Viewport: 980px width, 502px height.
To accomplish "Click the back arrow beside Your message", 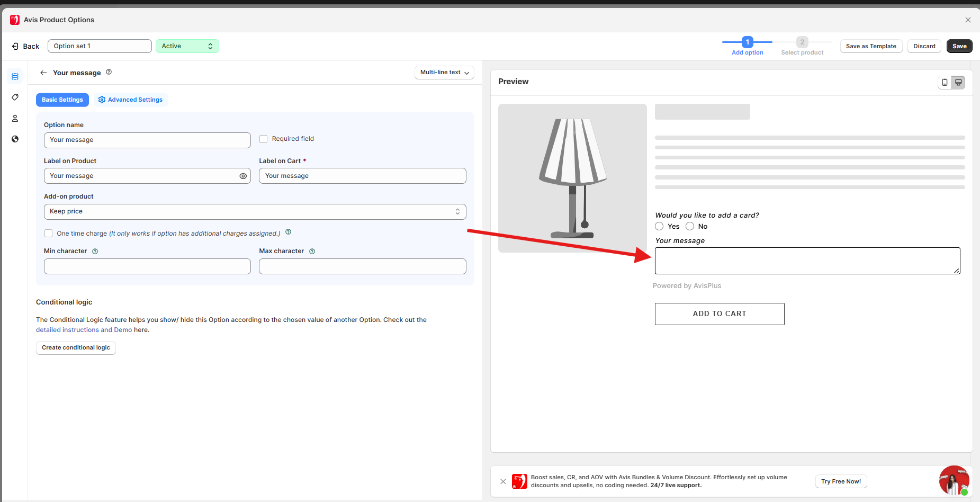I will tap(43, 73).
